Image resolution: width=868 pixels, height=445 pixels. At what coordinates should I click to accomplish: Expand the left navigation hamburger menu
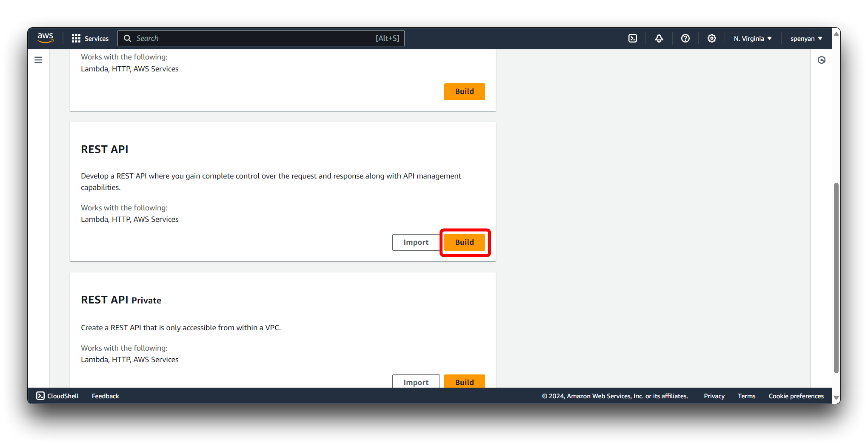click(38, 60)
